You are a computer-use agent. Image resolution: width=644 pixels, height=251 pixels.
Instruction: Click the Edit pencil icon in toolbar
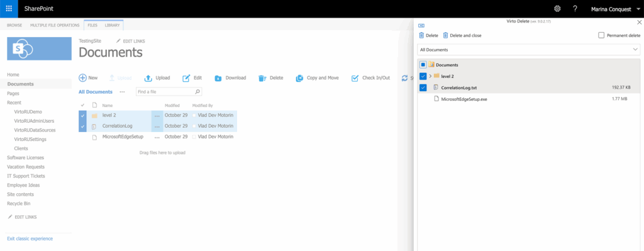click(186, 78)
